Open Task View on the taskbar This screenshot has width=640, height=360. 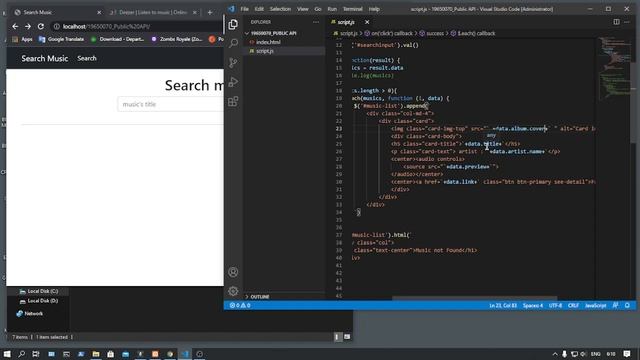click(36, 354)
